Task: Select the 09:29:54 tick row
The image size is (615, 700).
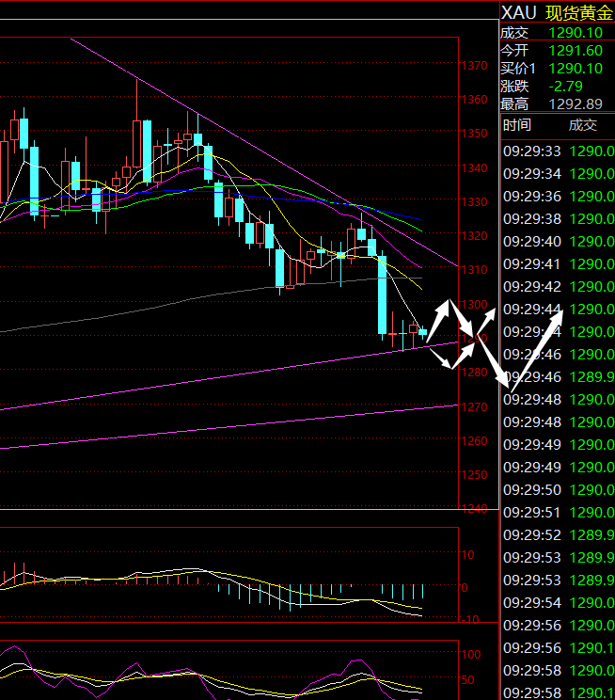Action: click(558, 603)
